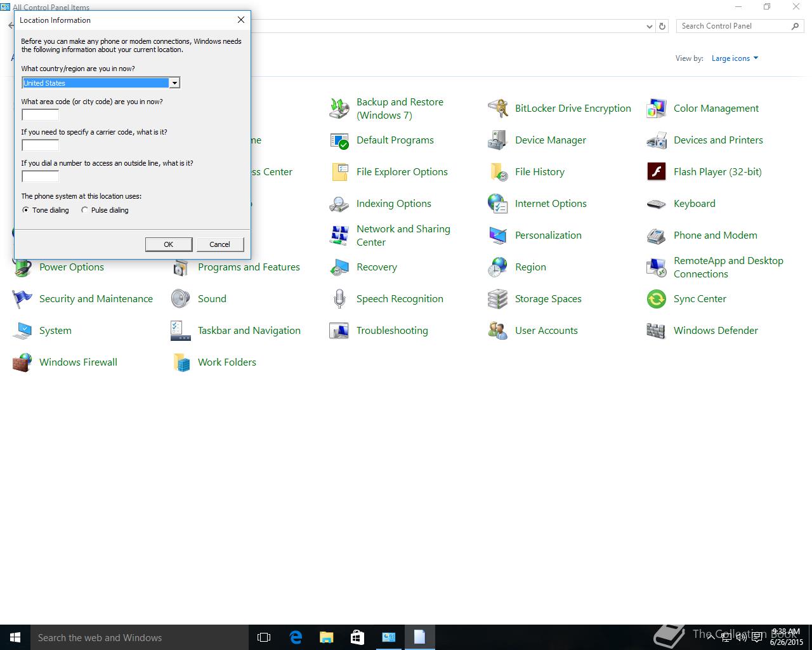Open the Recovery icon
This screenshot has height=650, width=812.
(339, 267)
